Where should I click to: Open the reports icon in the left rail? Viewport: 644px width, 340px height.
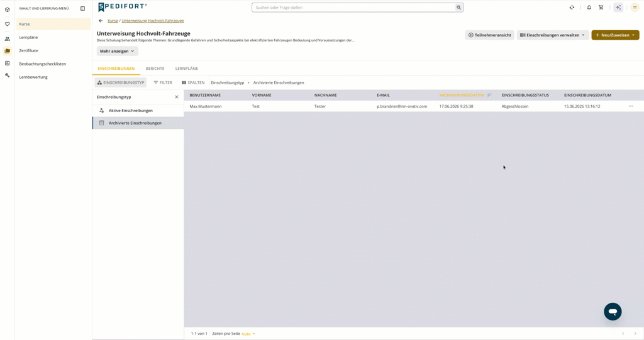pyautogui.click(x=7, y=64)
